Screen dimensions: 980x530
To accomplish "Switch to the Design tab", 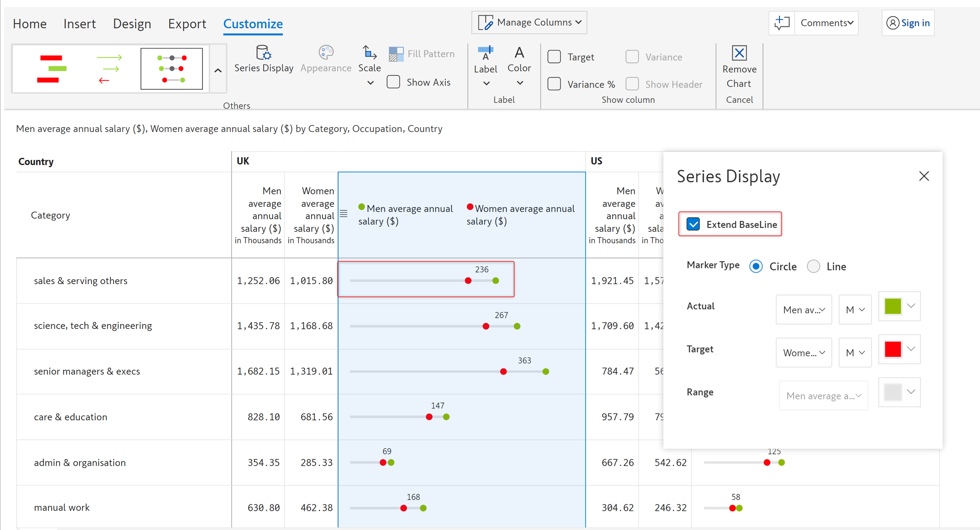I will 132,24.
